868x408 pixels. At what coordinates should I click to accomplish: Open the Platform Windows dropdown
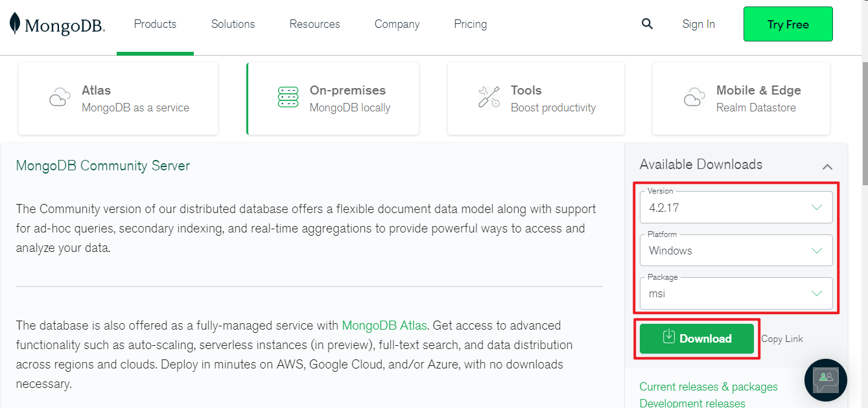pos(736,251)
